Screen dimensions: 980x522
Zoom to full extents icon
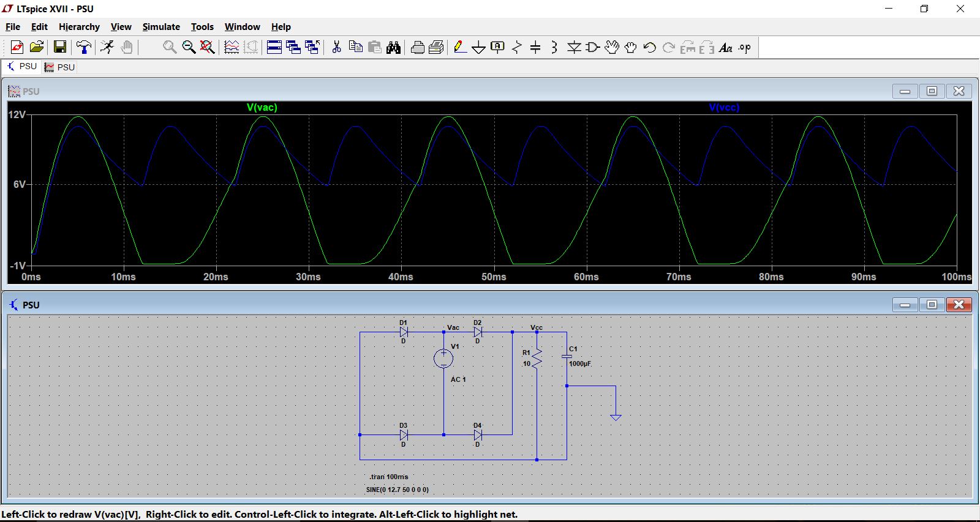pyautogui.click(x=208, y=47)
